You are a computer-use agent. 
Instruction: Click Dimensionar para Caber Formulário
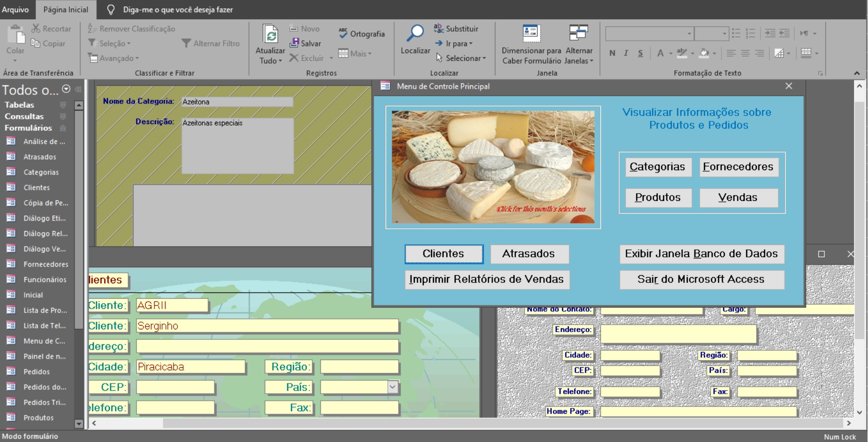[531, 44]
